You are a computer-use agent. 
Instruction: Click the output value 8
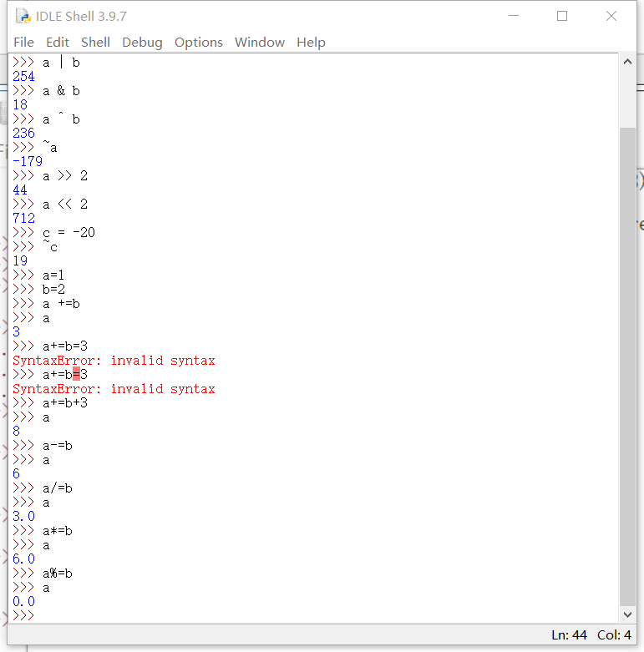[16, 431]
